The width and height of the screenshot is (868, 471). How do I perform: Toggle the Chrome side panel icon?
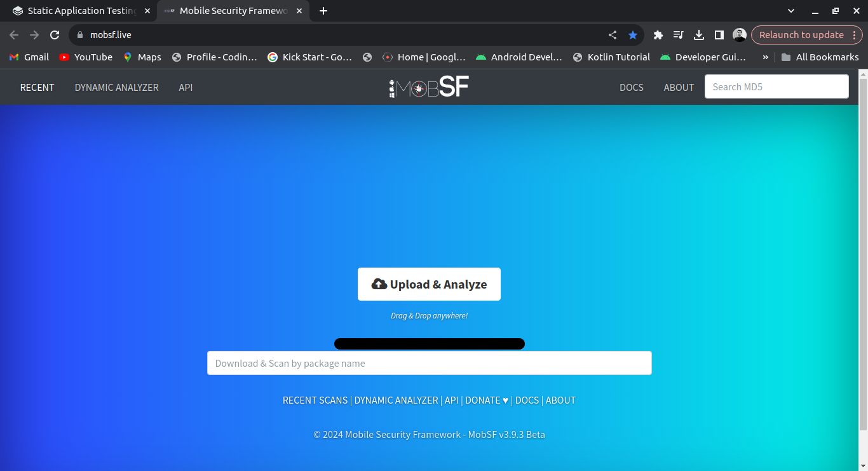point(719,35)
